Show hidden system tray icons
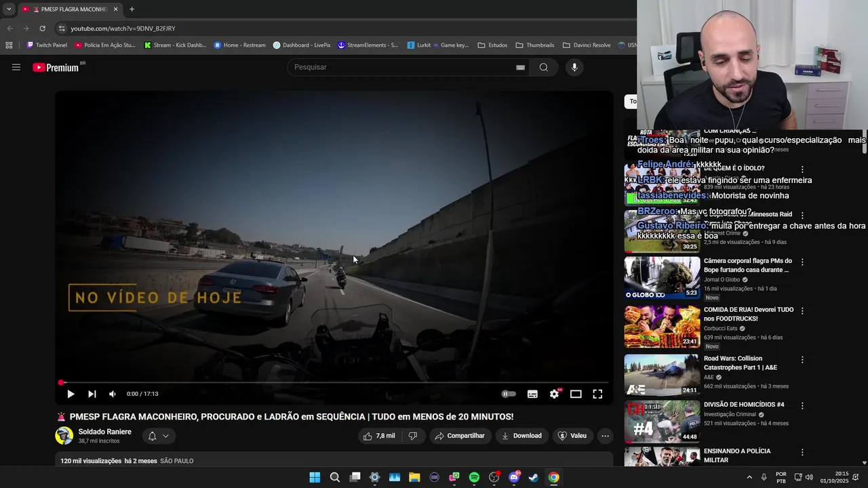Image resolution: width=868 pixels, height=488 pixels. tap(749, 477)
